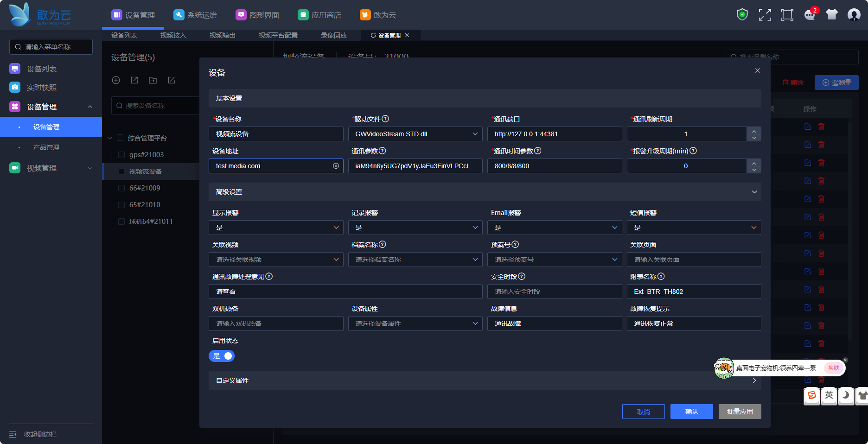Check the 视频流设备 tree checkbox
Image resolution: width=868 pixels, height=444 pixels.
coord(121,171)
